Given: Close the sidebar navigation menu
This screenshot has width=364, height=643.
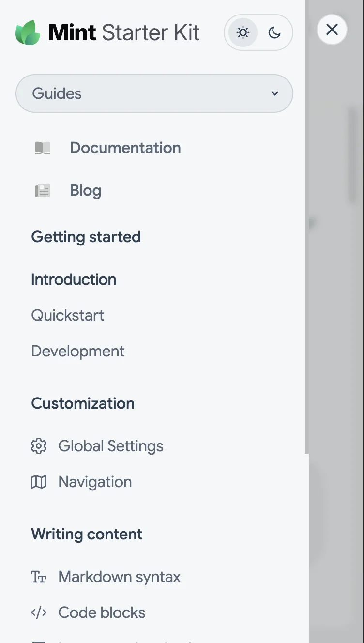Looking at the screenshot, I should [332, 30].
